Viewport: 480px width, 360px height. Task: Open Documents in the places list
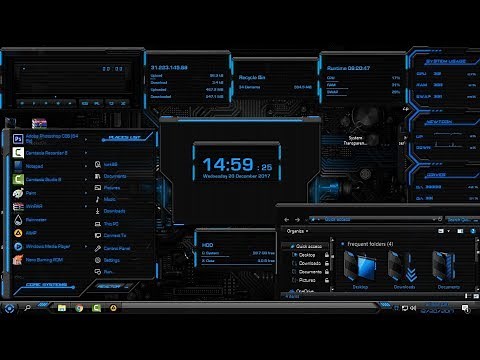point(111,176)
